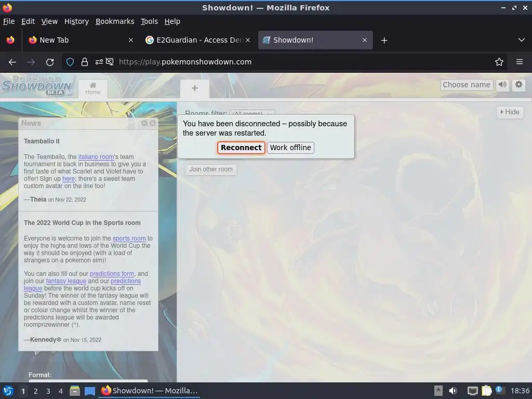Go back with the browser back arrow

tap(12, 62)
